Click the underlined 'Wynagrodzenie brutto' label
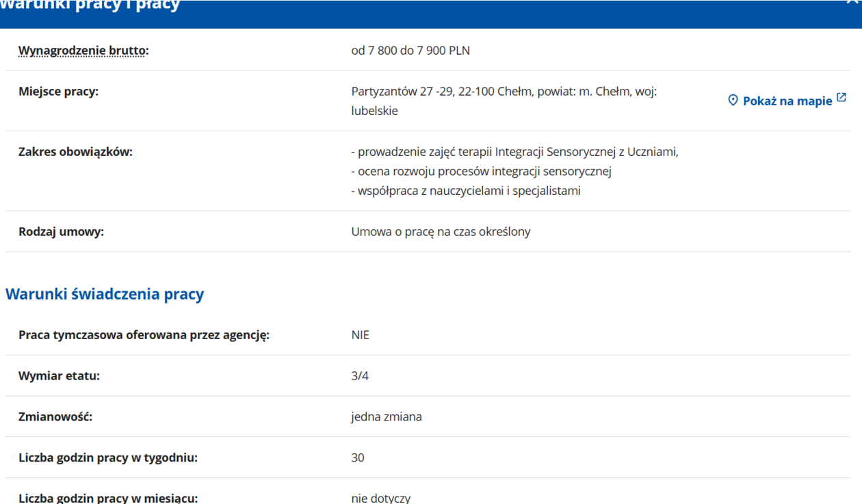 [x=83, y=51]
